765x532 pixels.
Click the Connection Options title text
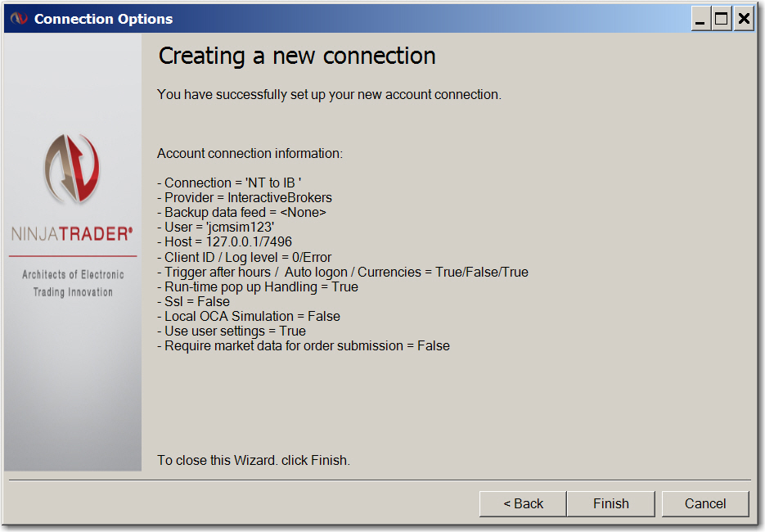click(103, 19)
